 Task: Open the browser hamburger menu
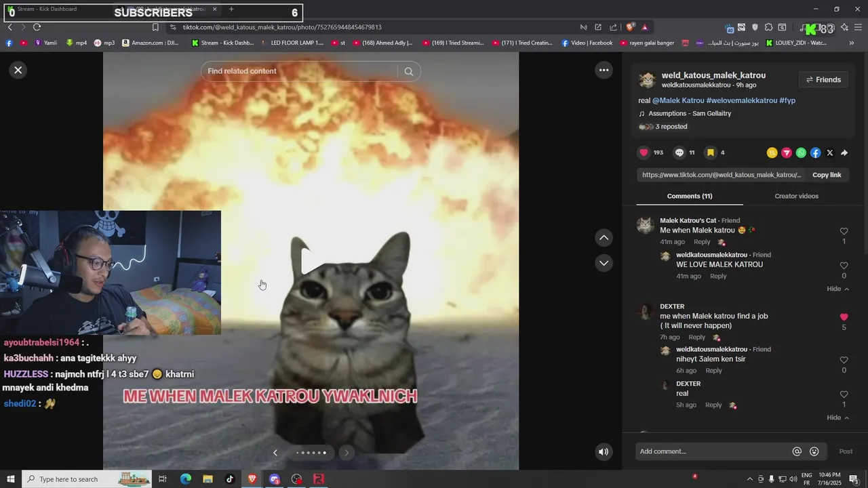[x=858, y=27]
